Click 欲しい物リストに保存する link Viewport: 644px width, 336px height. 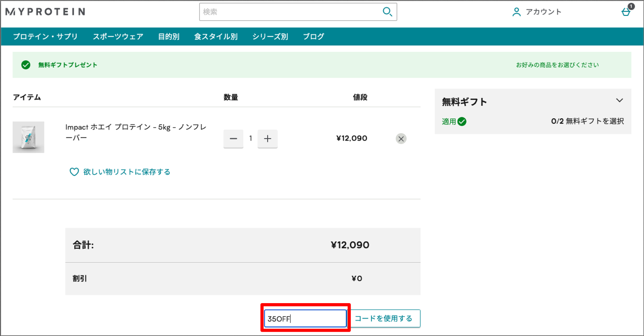click(127, 172)
